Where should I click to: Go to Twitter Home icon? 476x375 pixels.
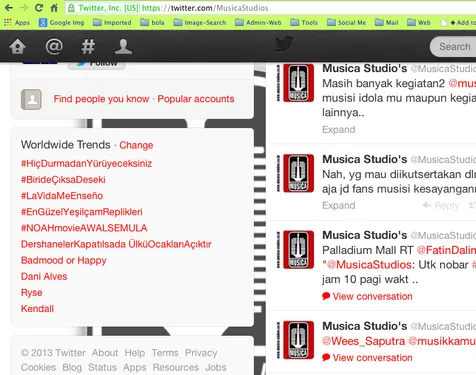(x=18, y=46)
